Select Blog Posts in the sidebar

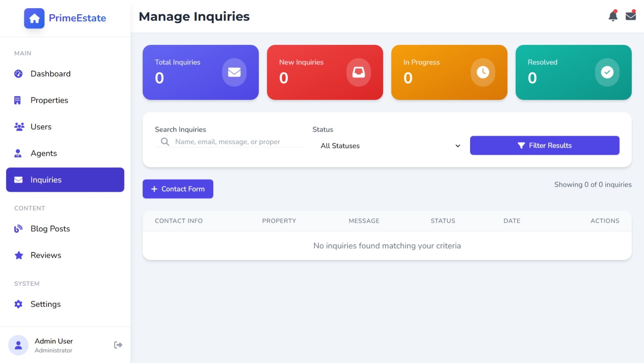(x=50, y=229)
